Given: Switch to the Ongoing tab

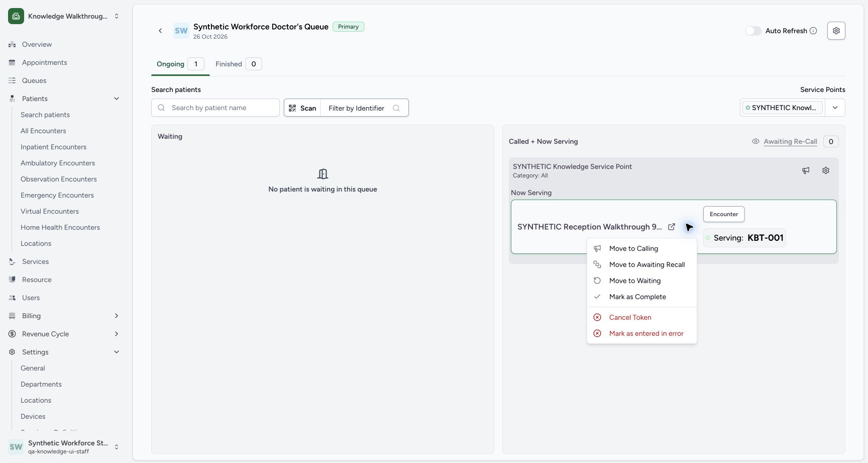Looking at the screenshot, I should (180, 64).
